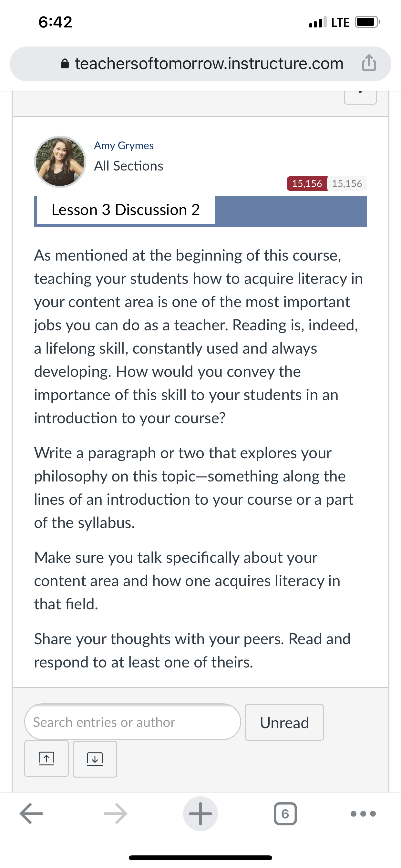This screenshot has width=401, height=868.
Task: Toggle the Unread filter button
Action: click(x=284, y=722)
